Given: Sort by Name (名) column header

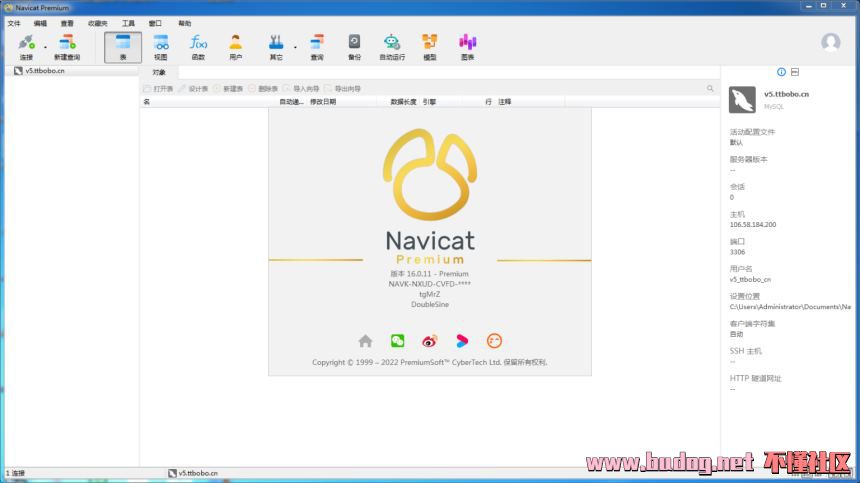Looking at the screenshot, I should 146,101.
